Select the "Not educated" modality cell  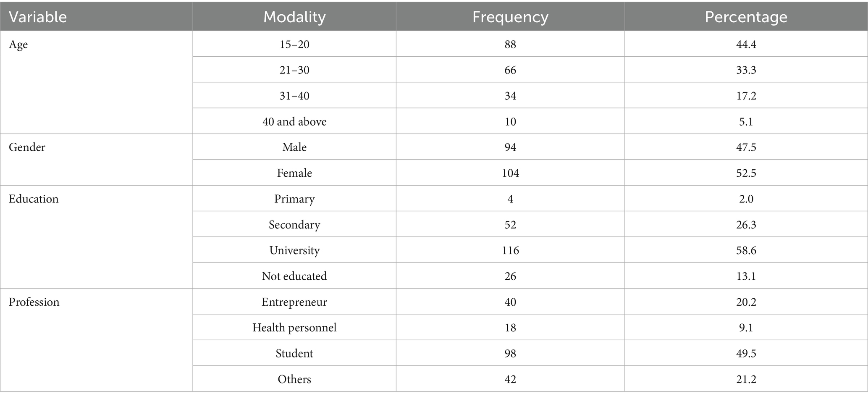point(294,276)
